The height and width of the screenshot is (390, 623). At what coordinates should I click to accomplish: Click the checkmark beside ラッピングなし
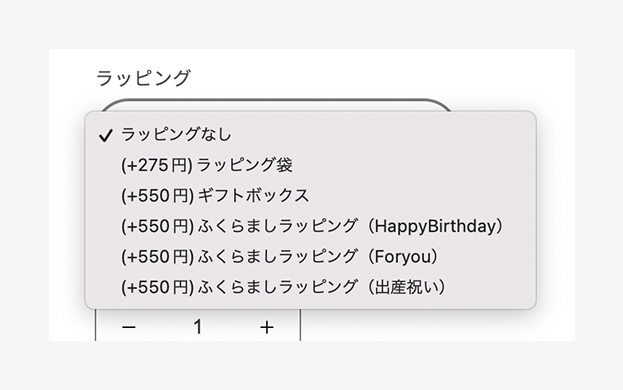tap(106, 135)
